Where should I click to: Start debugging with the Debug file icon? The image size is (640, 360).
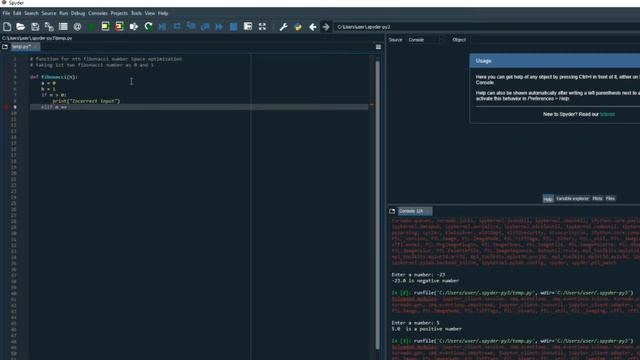[162, 27]
